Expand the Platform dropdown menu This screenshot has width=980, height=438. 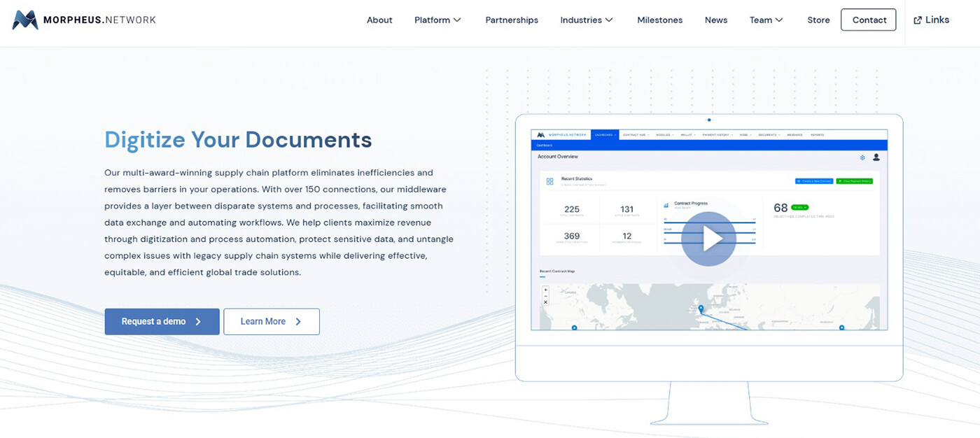(x=437, y=20)
